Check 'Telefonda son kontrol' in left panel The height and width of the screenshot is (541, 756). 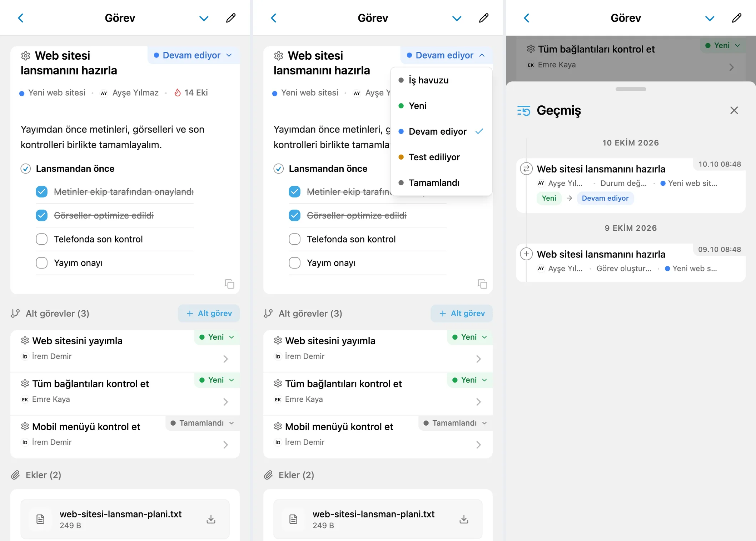click(x=42, y=239)
